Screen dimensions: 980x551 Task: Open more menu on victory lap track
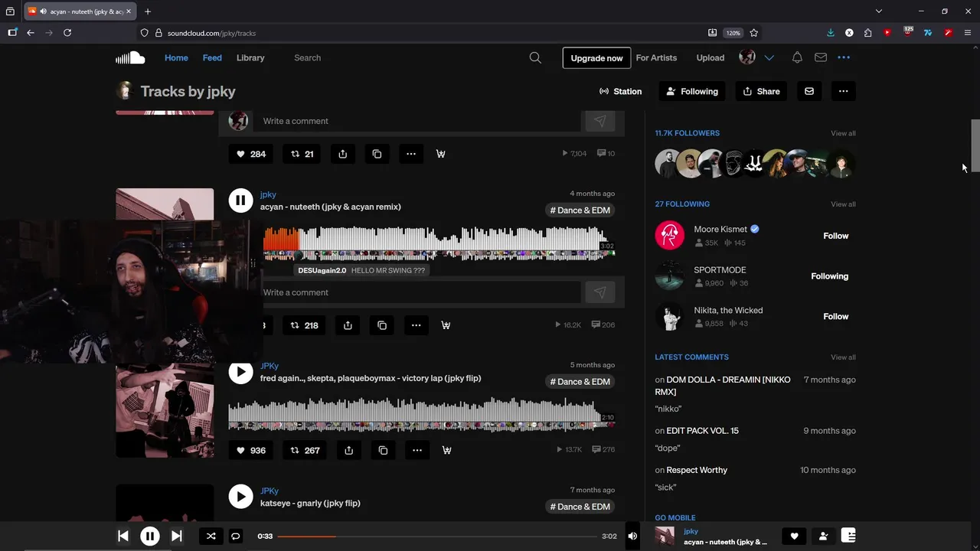coord(417,450)
